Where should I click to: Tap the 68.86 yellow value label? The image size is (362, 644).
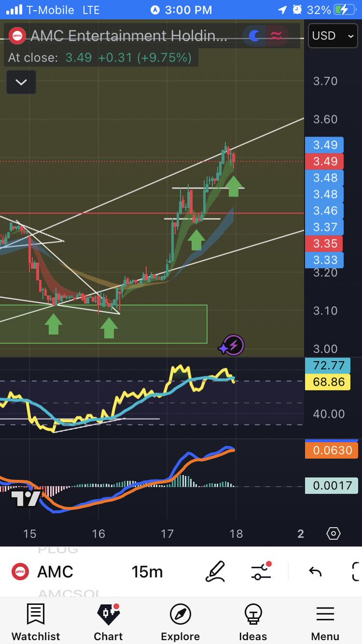[x=327, y=383]
